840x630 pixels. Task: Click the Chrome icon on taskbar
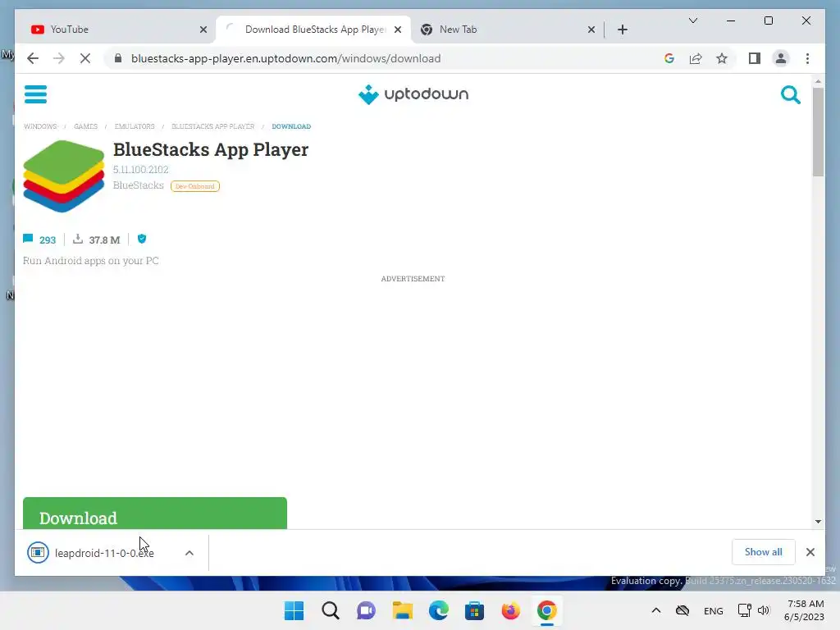[x=546, y=610]
